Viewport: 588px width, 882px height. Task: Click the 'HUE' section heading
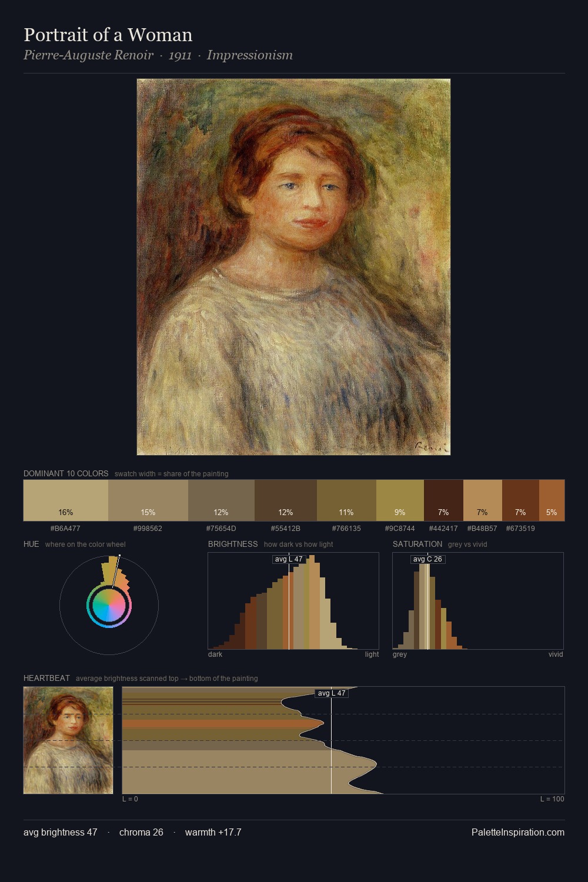click(x=31, y=544)
